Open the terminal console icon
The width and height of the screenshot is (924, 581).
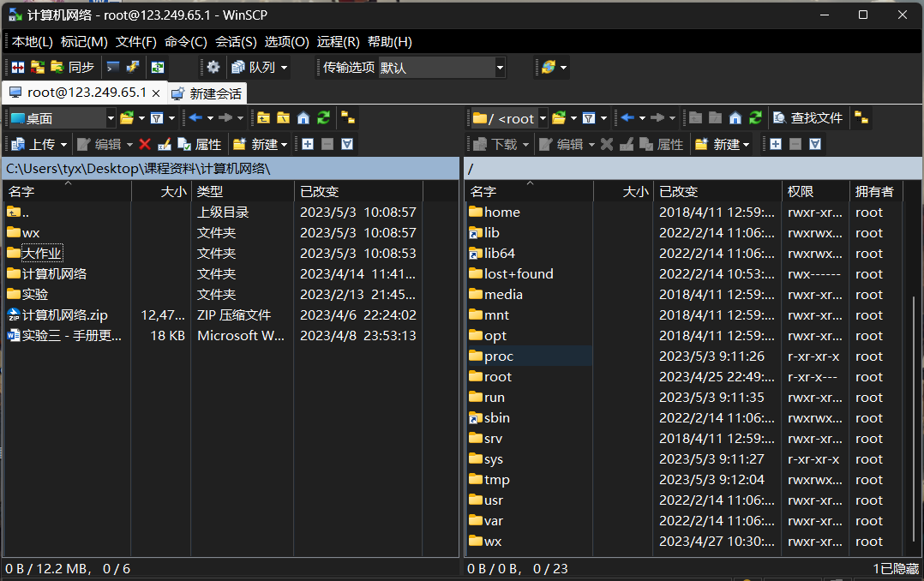point(112,67)
